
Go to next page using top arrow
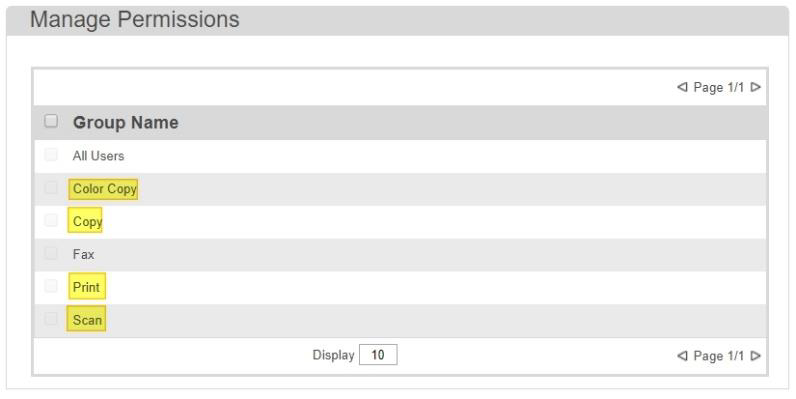755,87
